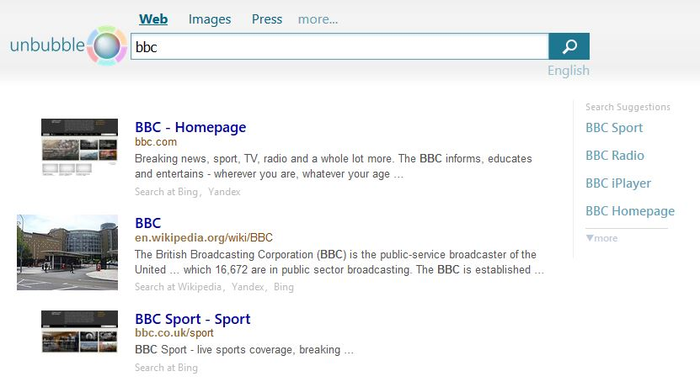
Task: Search at Yandex under BBC Wikipedia result
Action: coord(248,287)
